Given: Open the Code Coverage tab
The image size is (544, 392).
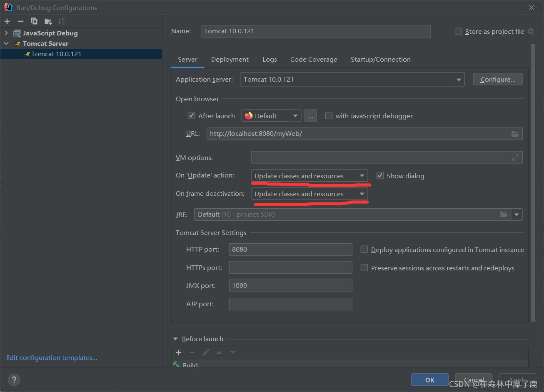Looking at the screenshot, I should pyautogui.click(x=314, y=60).
